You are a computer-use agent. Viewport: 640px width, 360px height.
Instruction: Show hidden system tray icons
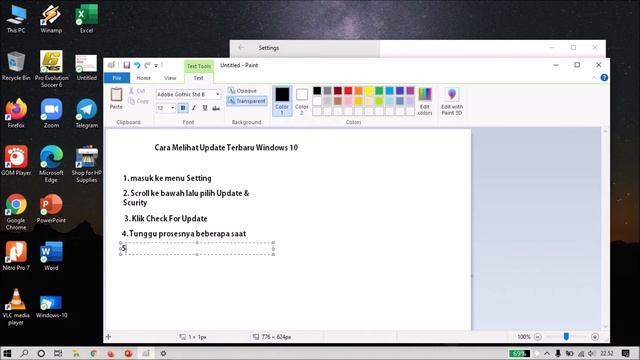547,353
